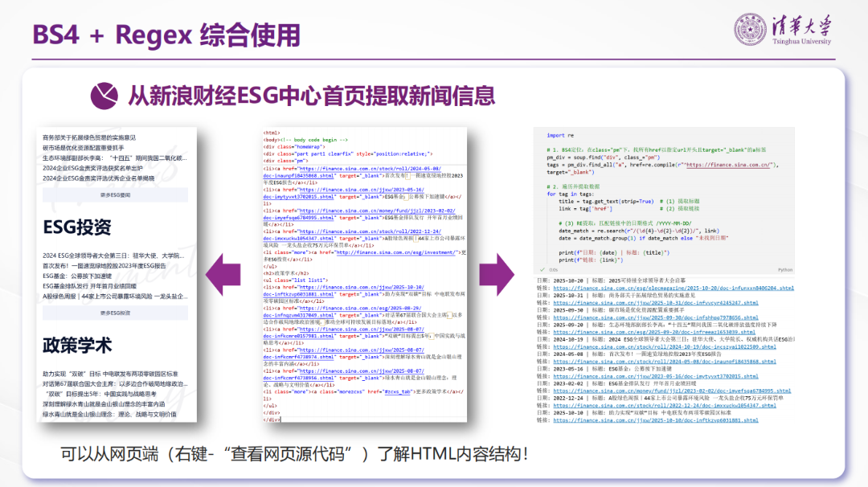The image size is (868, 487).
Task: Click the 're.search' date_match code line
Action: pos(639,231)
